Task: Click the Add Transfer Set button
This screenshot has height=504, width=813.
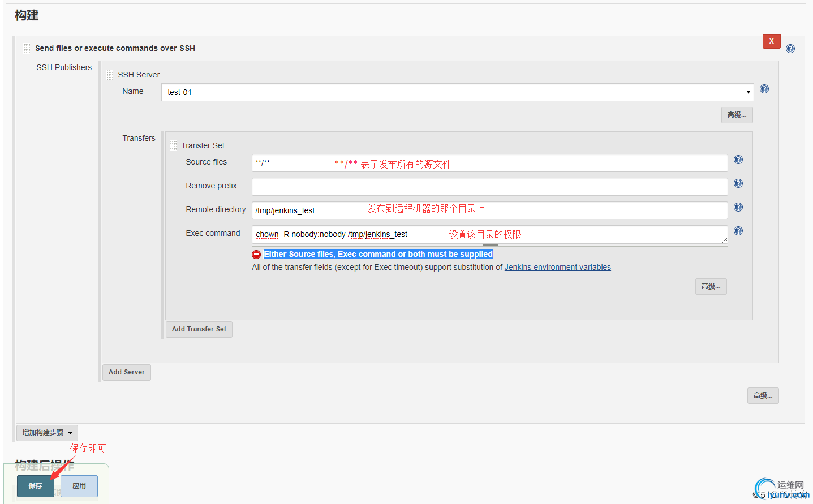Action: point(199,329)
